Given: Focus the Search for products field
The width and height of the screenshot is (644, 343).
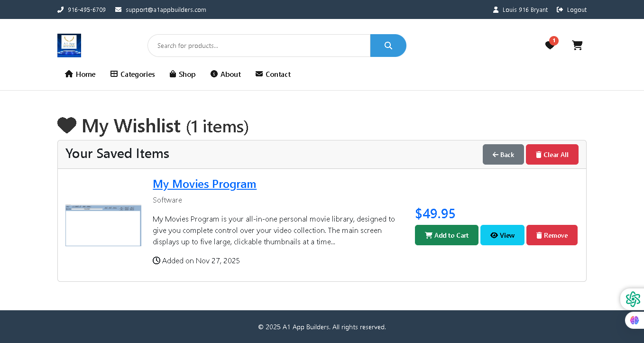Looking at the screenshot, I should (x=258, y=46).
